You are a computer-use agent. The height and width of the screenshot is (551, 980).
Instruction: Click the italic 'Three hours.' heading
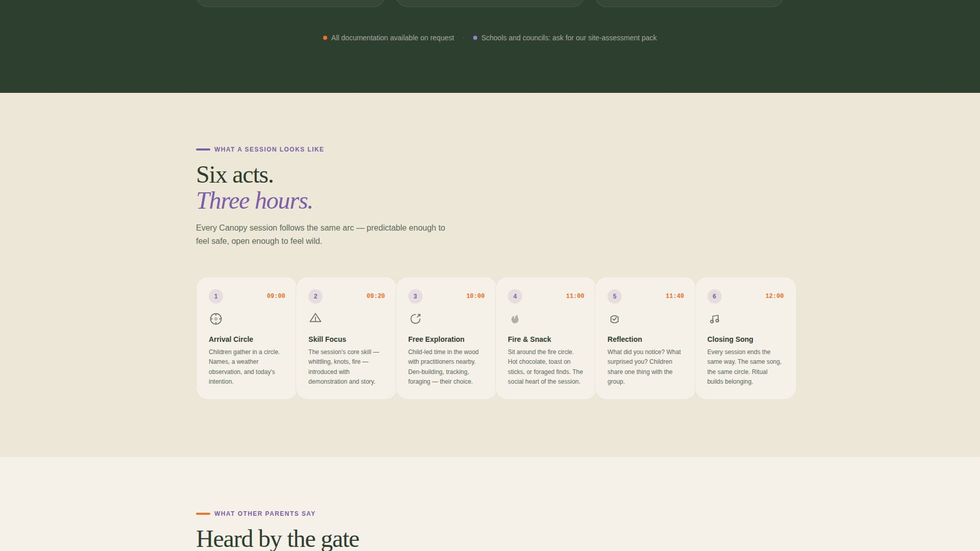click(254, 201)
